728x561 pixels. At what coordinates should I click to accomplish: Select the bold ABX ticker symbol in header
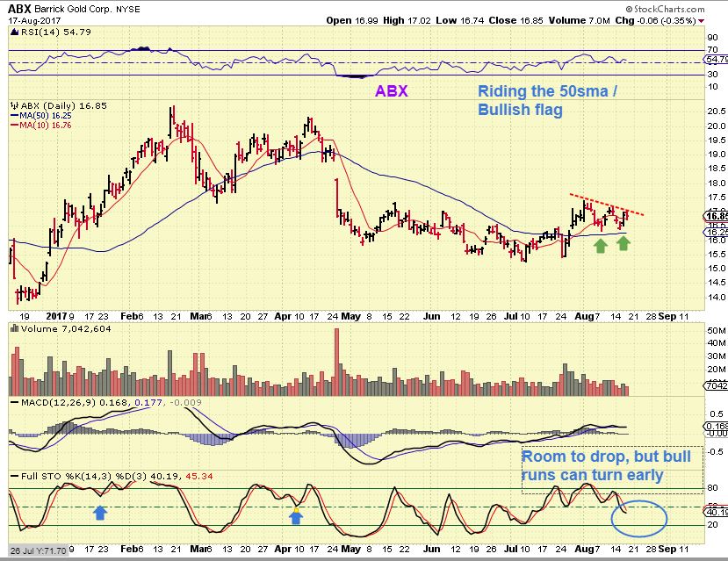click(x=19, y=9)
